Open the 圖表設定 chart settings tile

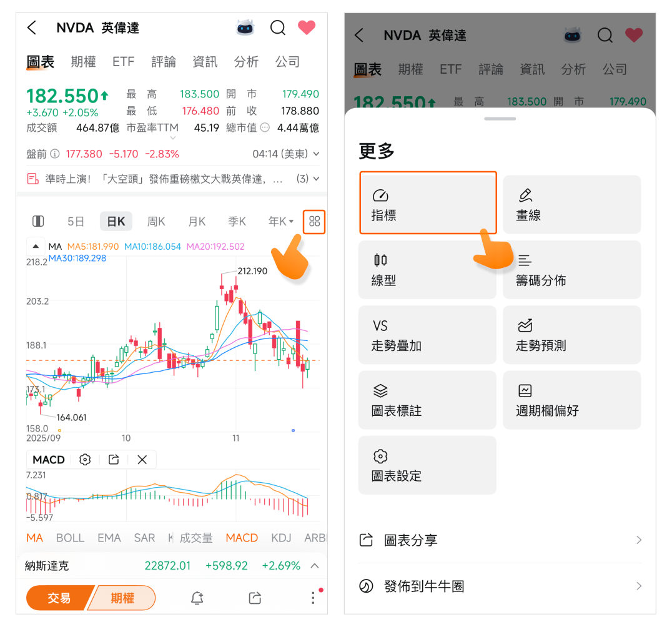tap(427, 465)
